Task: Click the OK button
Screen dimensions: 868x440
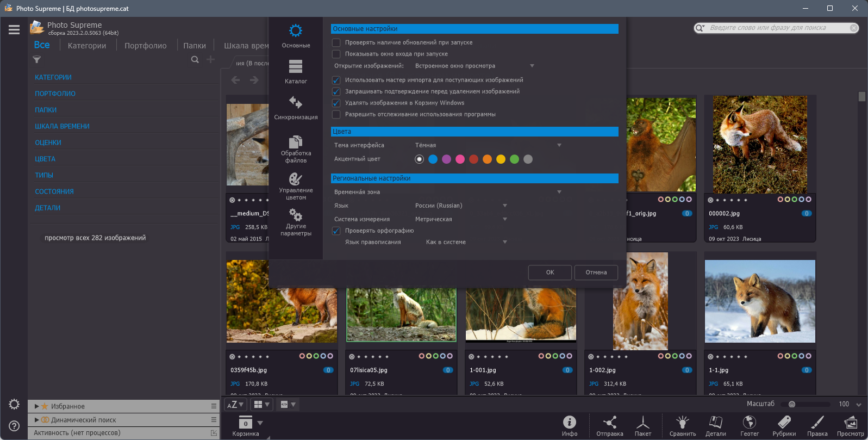Action: [550, 272]
